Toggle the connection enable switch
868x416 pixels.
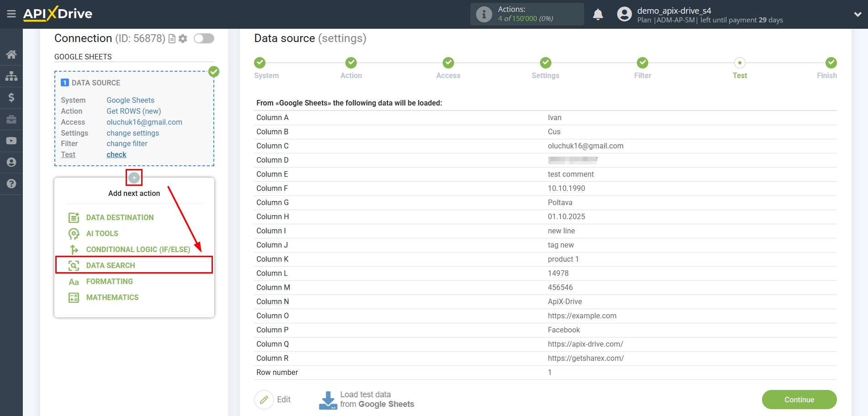(x=204, y=38)
